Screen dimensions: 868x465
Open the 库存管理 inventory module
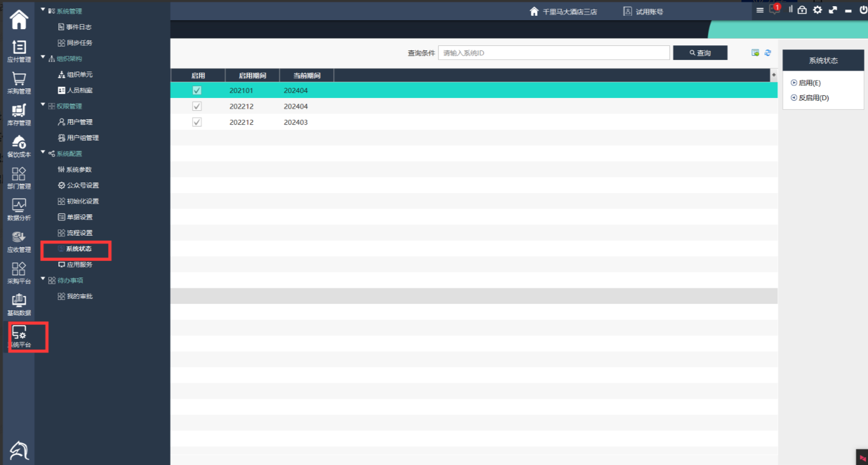pyautogui.click(x=19, y=114)
